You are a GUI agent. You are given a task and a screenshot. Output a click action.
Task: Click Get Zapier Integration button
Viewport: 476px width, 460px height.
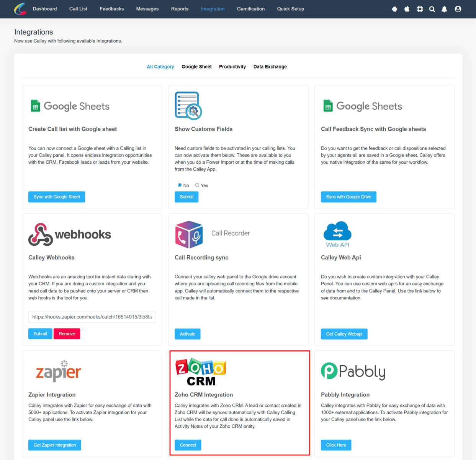coord(55,445)
